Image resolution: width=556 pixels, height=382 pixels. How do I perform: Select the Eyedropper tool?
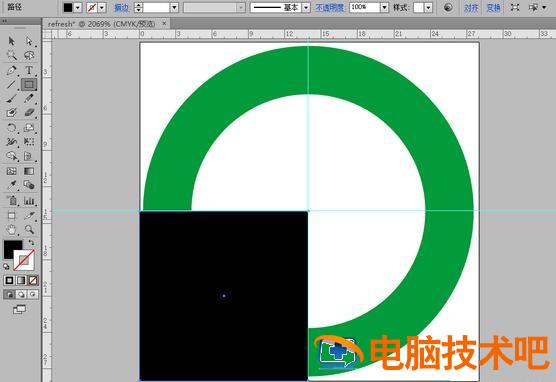pyautogui.click(x=11, y=185)
